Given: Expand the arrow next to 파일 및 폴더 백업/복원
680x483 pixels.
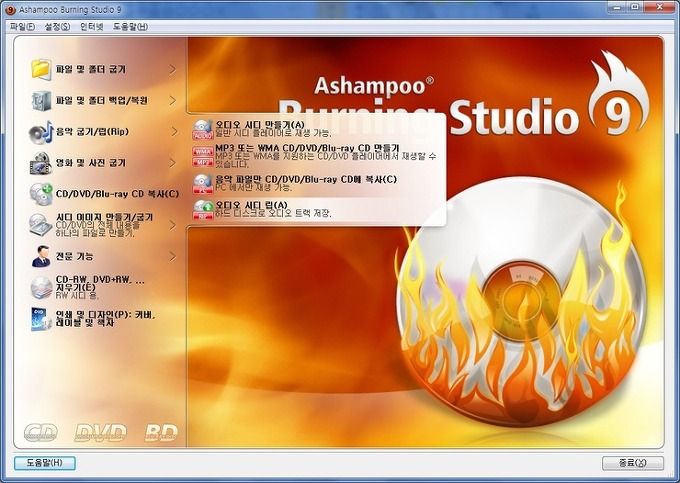Looking at the screenshot, I should [x=173, y=101].
